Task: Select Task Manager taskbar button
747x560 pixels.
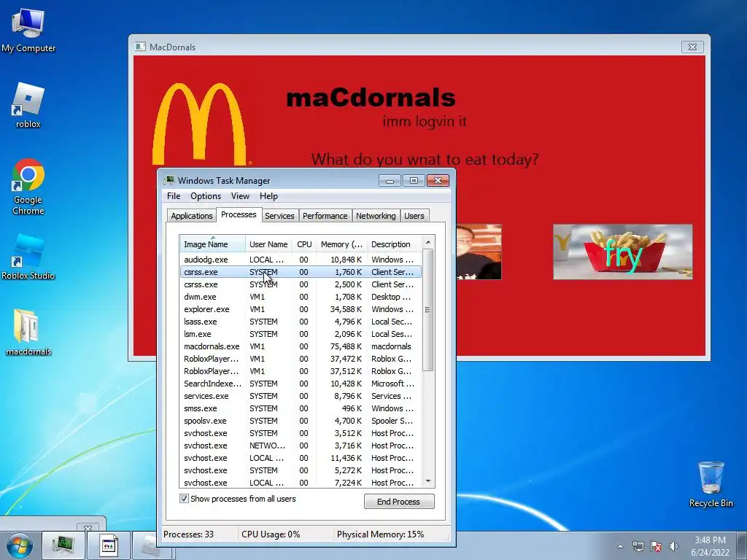Action: [x=63, y=545]
